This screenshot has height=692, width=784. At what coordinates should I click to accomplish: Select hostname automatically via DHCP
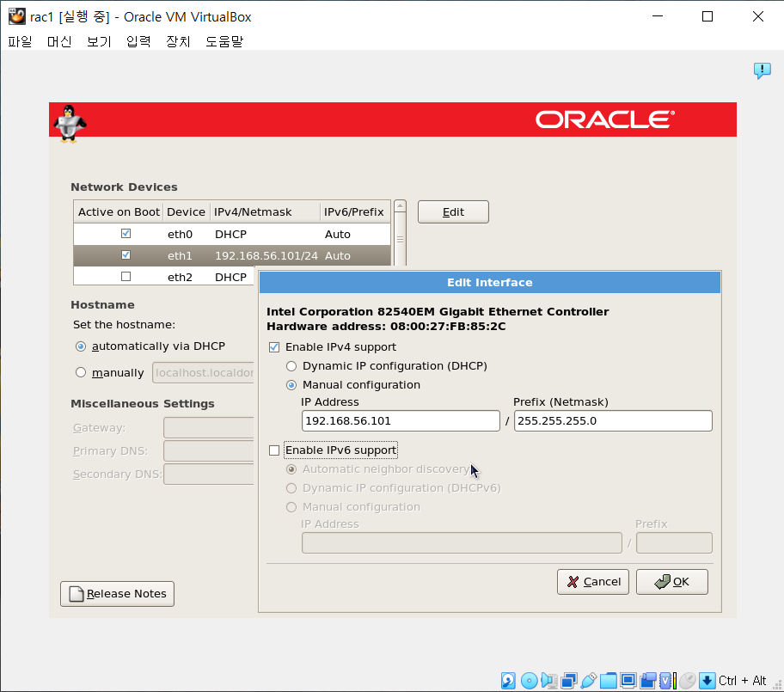click(81, 346)
